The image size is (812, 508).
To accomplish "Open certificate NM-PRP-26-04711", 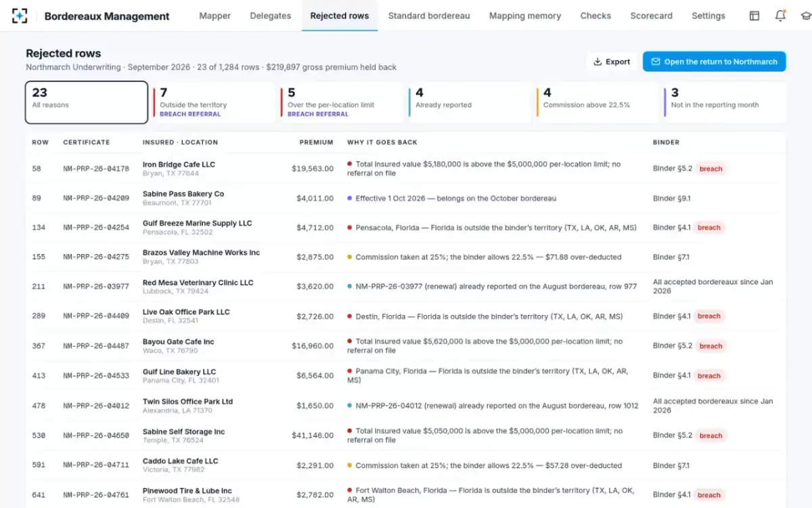I will pos(96,465).
